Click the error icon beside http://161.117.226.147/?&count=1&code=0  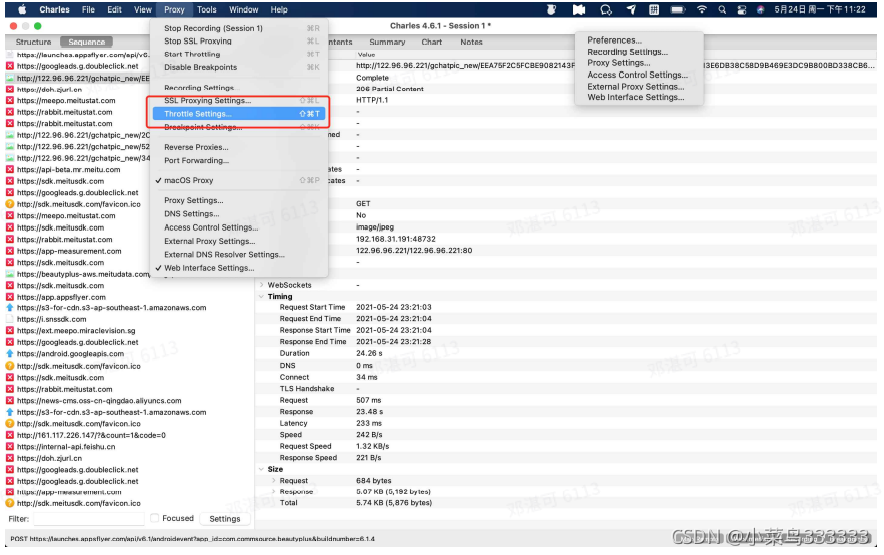tap(10, 435)
